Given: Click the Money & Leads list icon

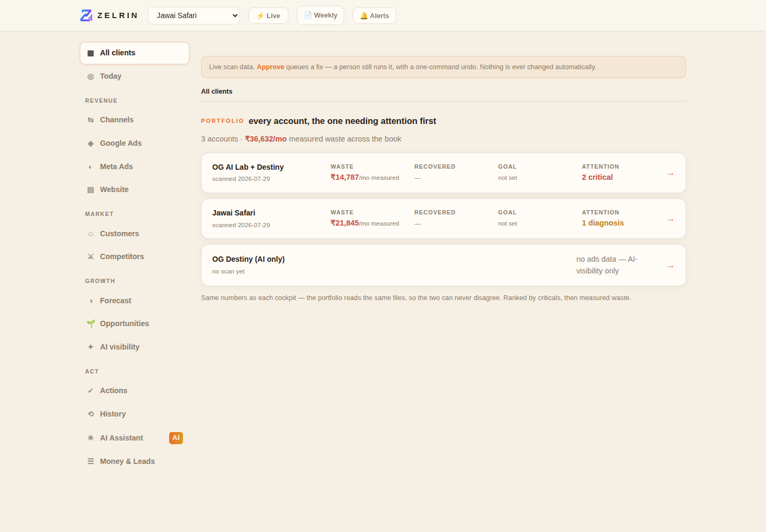Looking at the screenshot, I should [90, 461].
